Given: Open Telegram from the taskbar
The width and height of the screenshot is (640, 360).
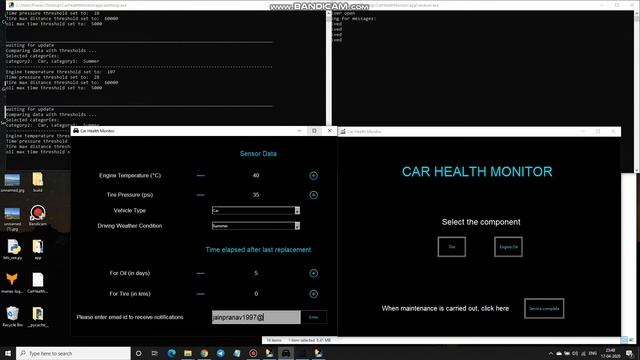Looking at the screenshot, I should (220, 353).
